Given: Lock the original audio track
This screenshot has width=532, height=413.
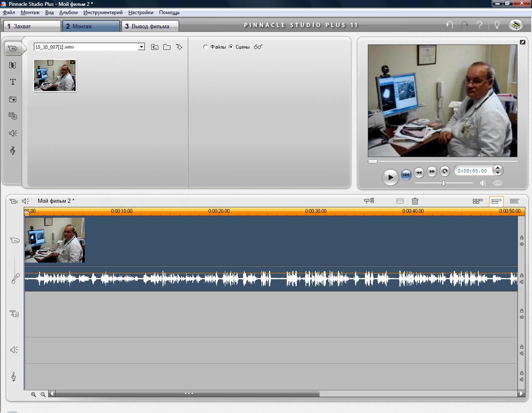Looking at the screenshot, I should [x=522, y=275].
